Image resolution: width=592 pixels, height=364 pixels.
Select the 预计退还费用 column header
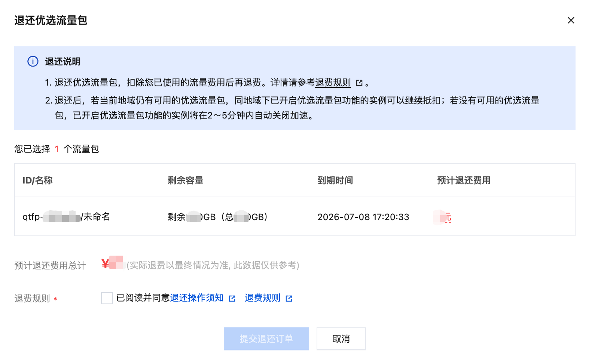(464, 181)
